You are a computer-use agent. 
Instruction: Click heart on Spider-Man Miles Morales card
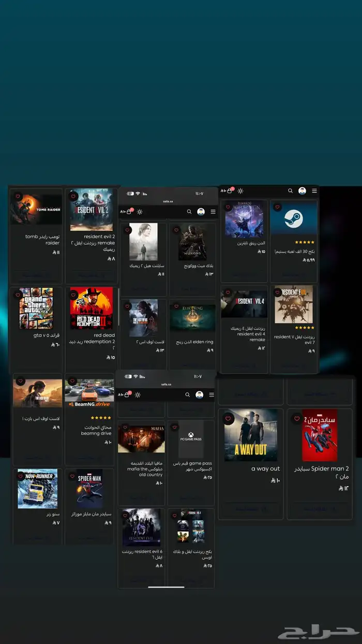[72, 476]
